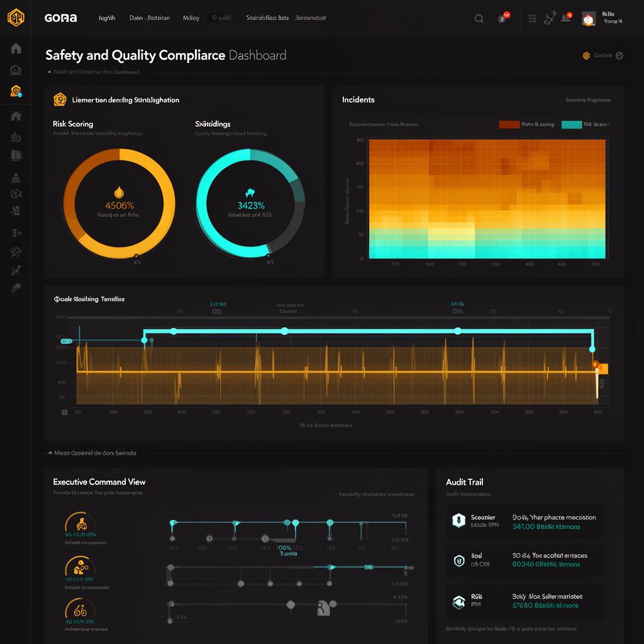Click the orange hexagon logo at top-left
The width and height of the screenshot is (644, 644).
tap(16, 18)
